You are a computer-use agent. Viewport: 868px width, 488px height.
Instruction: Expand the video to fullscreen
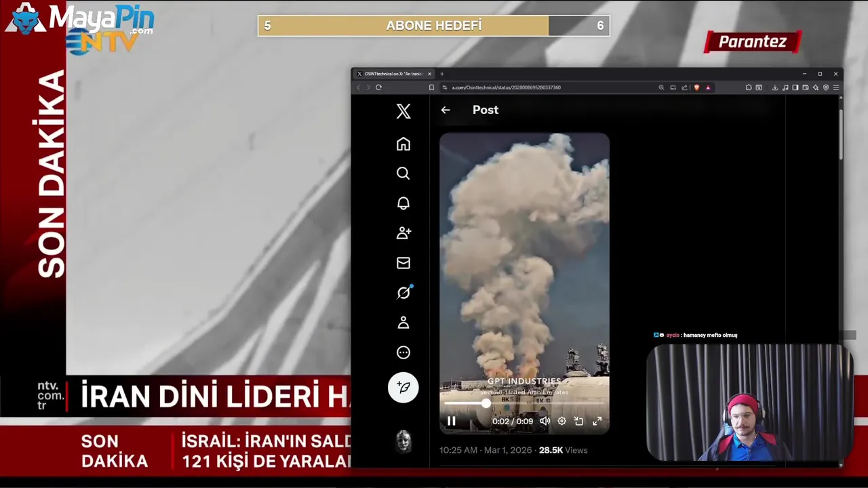(x=597, y=421)
